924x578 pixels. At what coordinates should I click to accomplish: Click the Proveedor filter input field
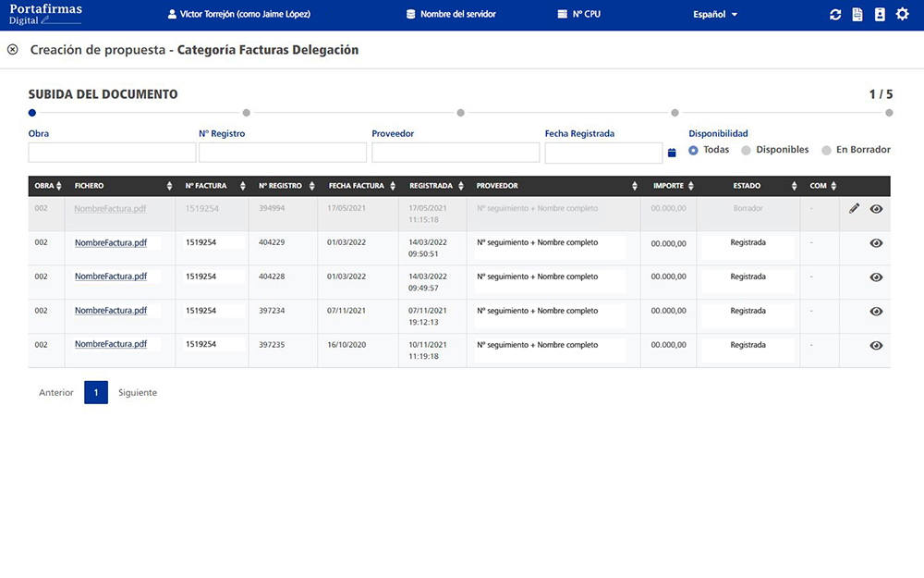[456, 153]
